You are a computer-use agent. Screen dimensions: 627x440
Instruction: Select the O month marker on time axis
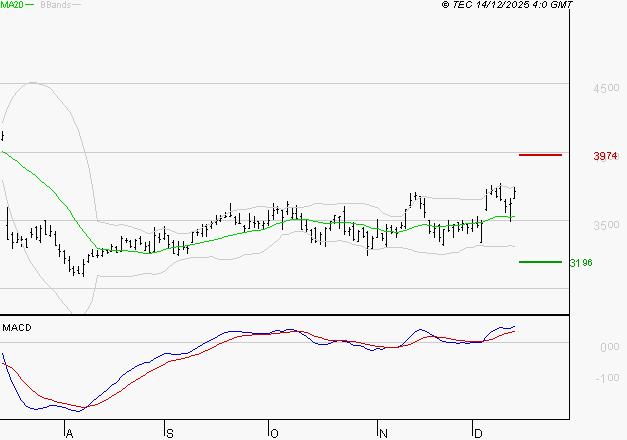pyautogui.click(x=273, y=432)
